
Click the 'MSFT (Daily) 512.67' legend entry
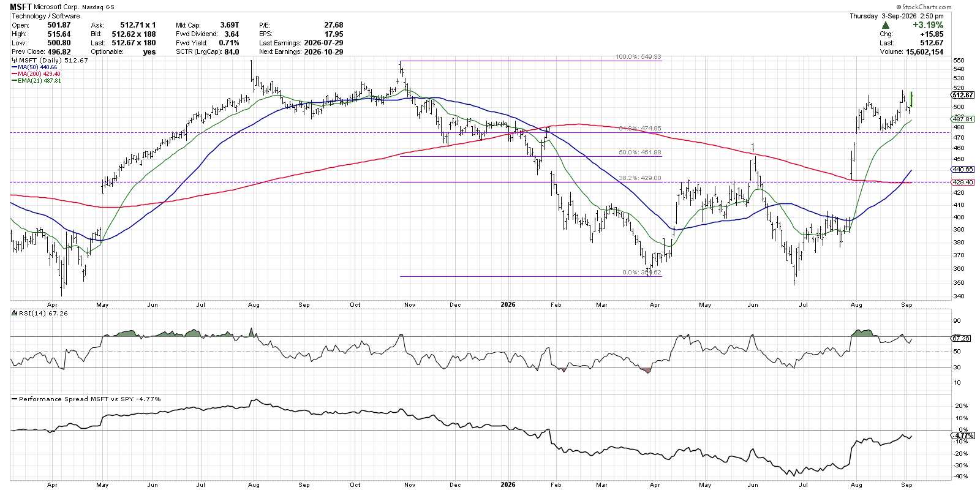(54, 61)
